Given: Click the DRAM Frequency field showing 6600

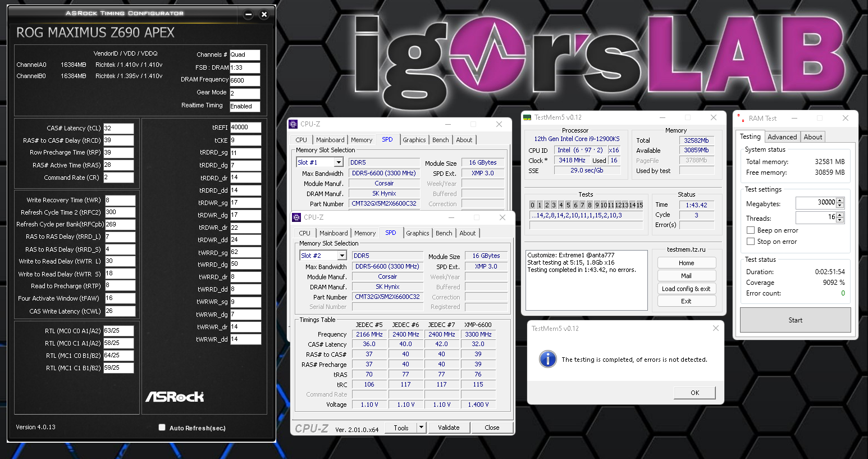Looking at the screenshot, I should tap(245, 80).
